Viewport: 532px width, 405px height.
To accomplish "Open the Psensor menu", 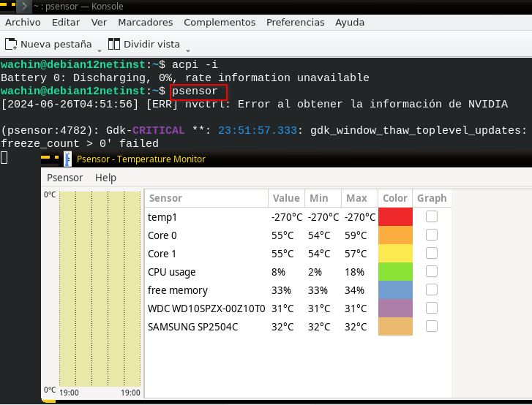I will [x=65, y=178].
